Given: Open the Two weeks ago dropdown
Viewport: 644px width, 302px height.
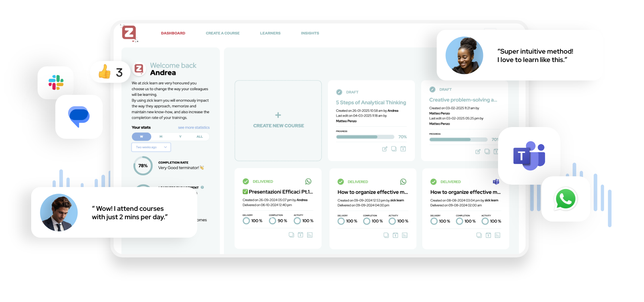Looking at the screenshot, I should click(151, 147).
